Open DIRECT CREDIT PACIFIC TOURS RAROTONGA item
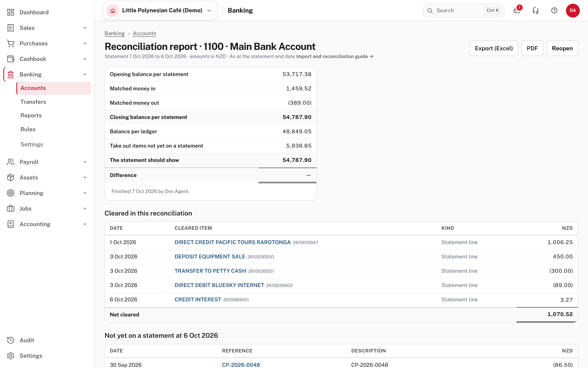The width and height of the screenshot is (588, 368). pyautogui.click(x=233, y=242)
